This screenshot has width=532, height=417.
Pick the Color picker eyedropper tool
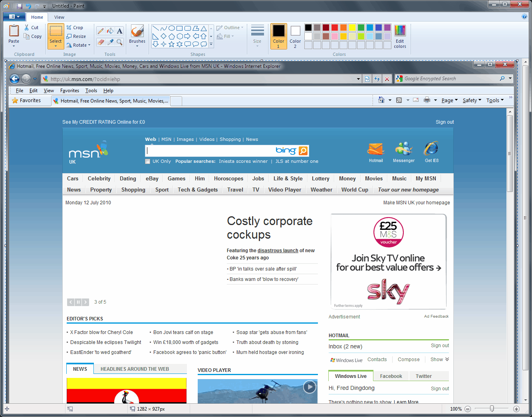110,42
